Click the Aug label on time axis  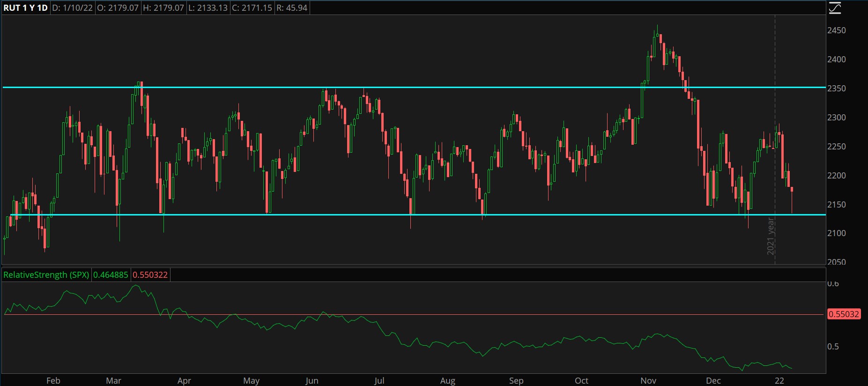coord(448,381)
